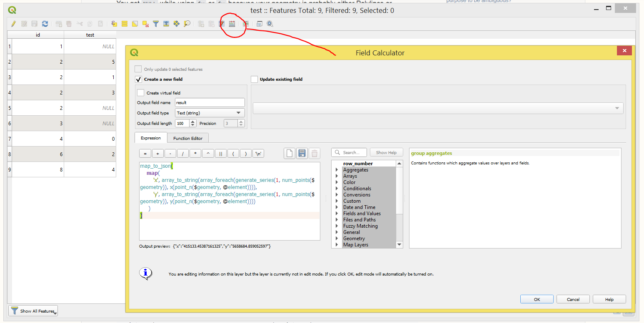Save the expression with blue floppy icon
644x323 pixels.
[x=302, y=154]
